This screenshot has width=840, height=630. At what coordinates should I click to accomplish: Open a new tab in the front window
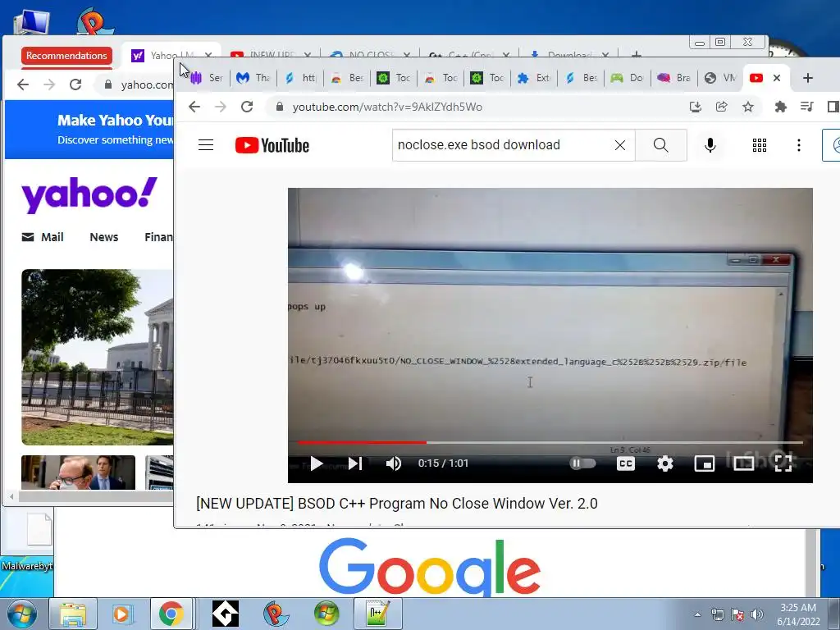coord(808,78)
